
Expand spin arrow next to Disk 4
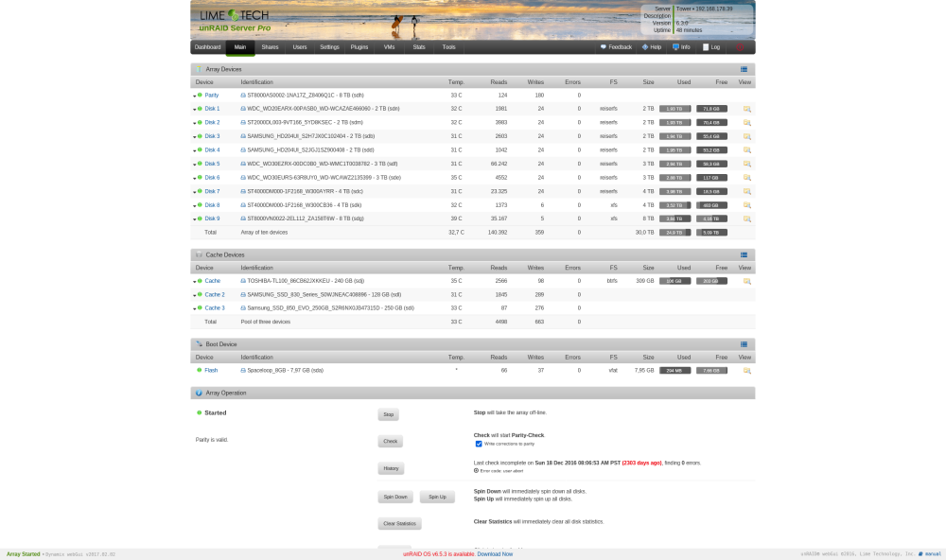(x=194, y=150)
